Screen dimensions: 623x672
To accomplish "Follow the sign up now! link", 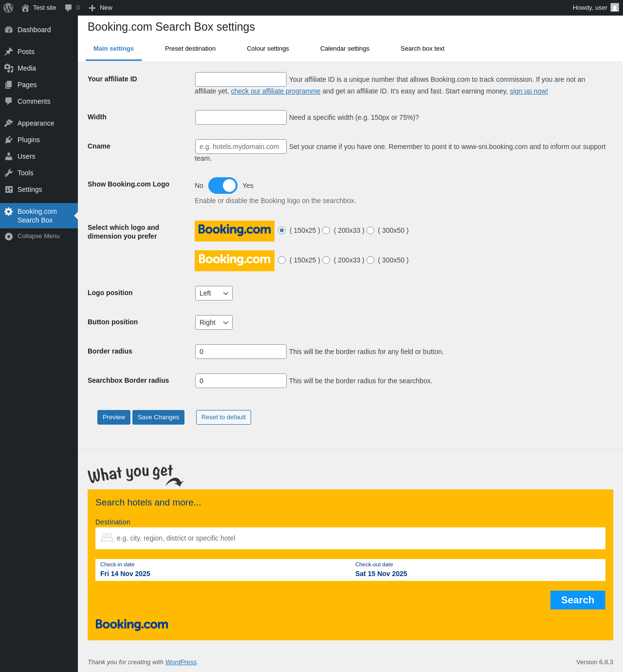I will click(x=529, y=91).
